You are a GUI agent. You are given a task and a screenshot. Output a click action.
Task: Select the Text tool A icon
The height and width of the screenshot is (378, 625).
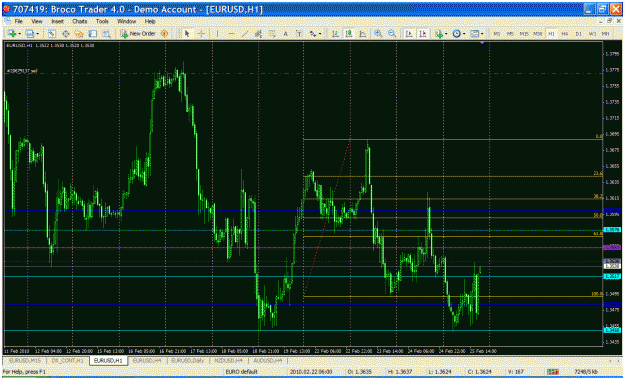(x=285, y=34)
